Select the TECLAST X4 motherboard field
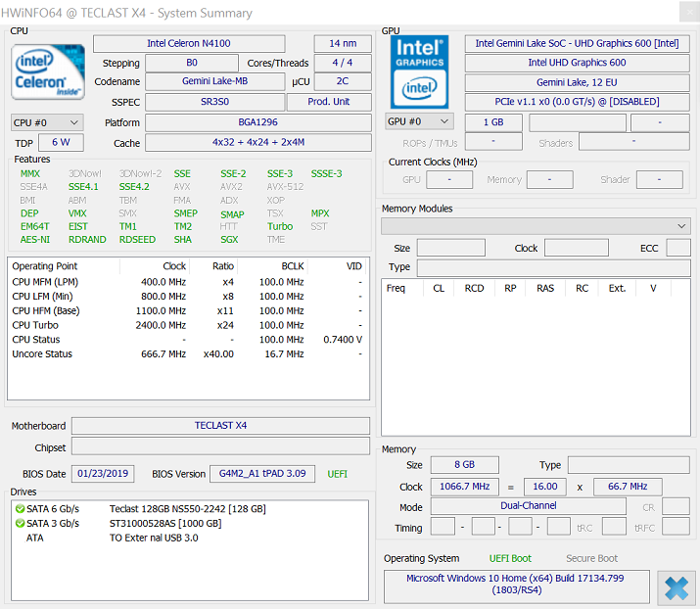 [x=220, y=426]
